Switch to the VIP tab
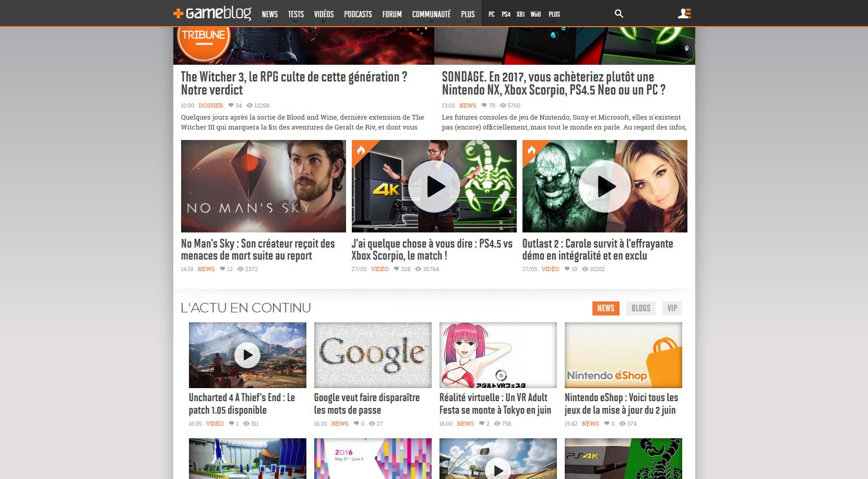The width and height of the screenshot is (868, 479). click(x=672, y=308)
